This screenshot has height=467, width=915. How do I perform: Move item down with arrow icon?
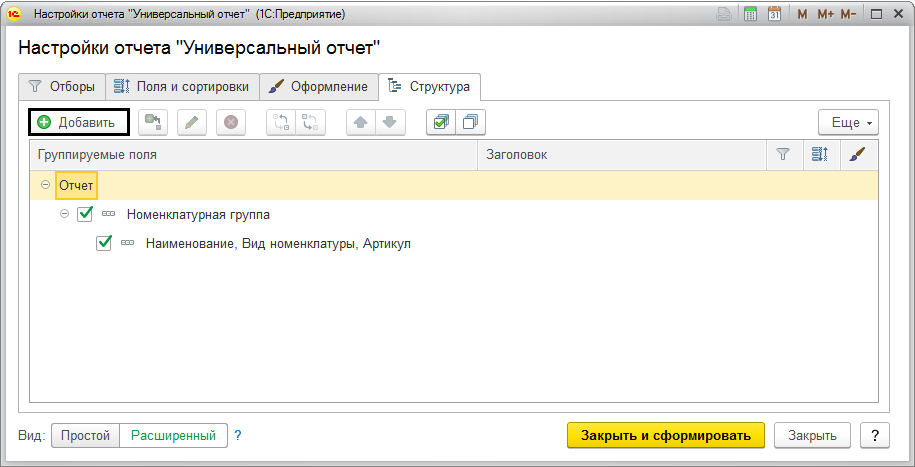389,122
